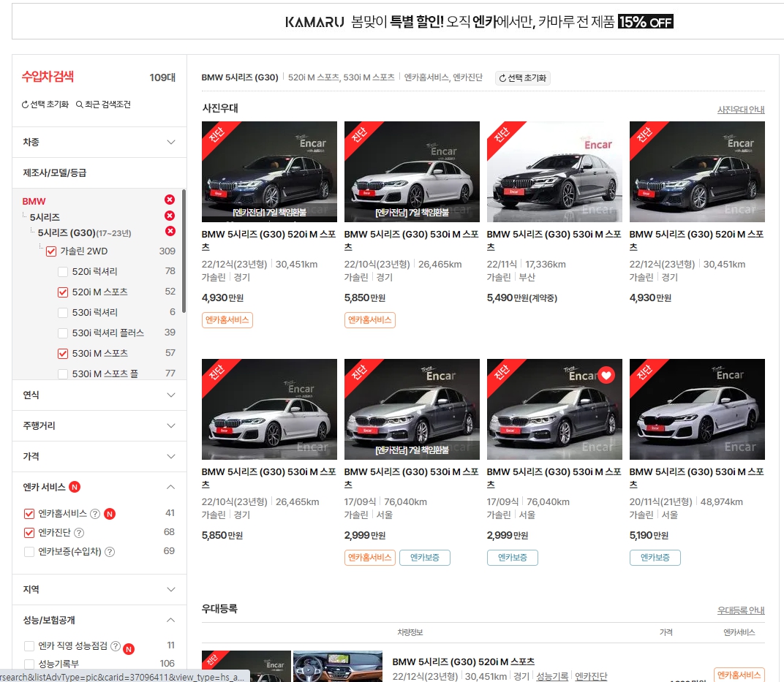The height and width of the screenshot is (682, 784).
Task: Click the help icon next to 엔카 직영 성능점검
Action: click(x=115, y=646)
